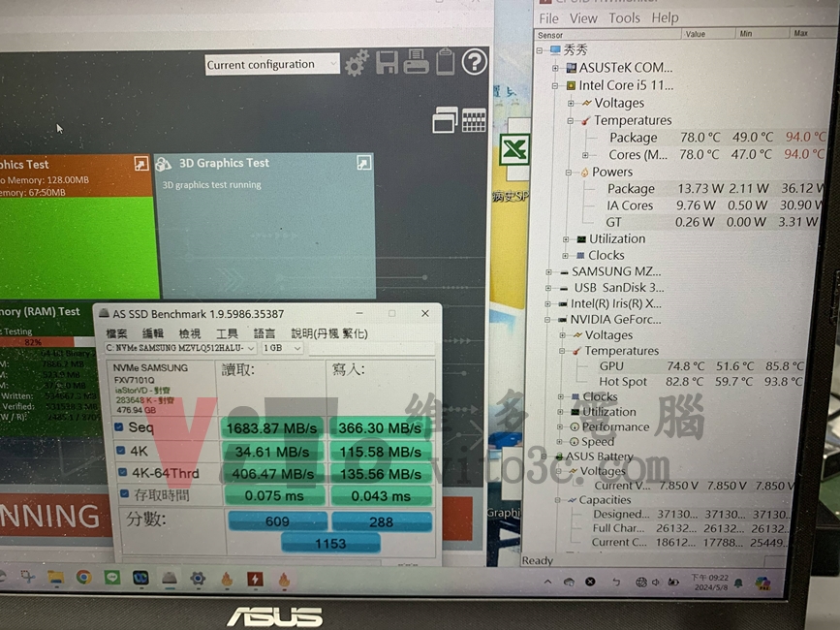This screenshot has width=840, height=630.
Task: Uncheck the Seq test checkbox
Action: [x=119, y=427]
